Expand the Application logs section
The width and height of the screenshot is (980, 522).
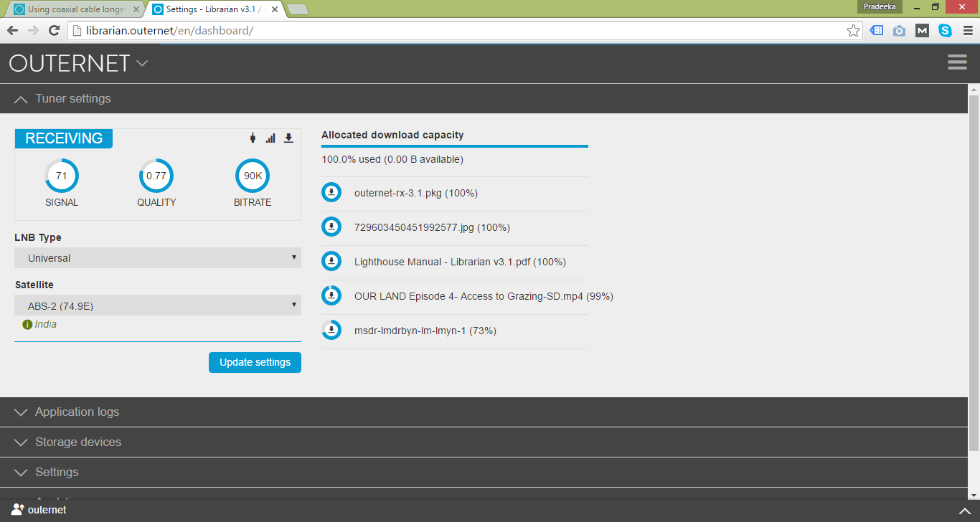(x=484, y=412)
